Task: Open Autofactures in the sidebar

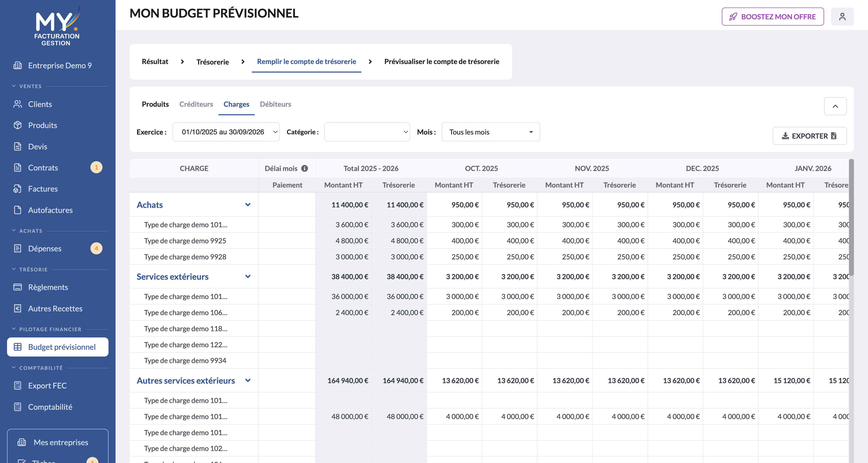Action: pyautogui.click(x=50, y=210)
